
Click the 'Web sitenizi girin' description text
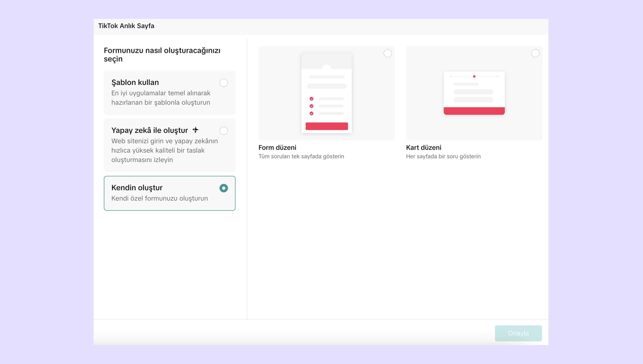click(165, 150)
